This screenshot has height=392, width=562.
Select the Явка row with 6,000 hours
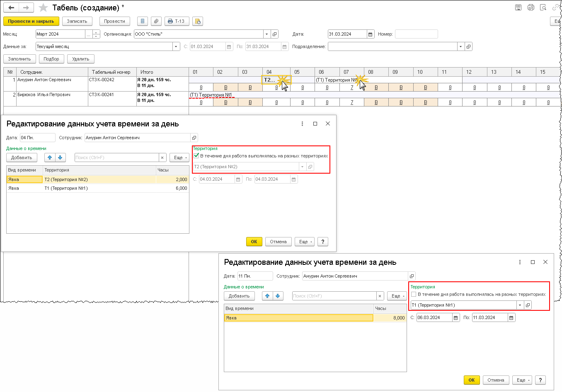point(98,188)
